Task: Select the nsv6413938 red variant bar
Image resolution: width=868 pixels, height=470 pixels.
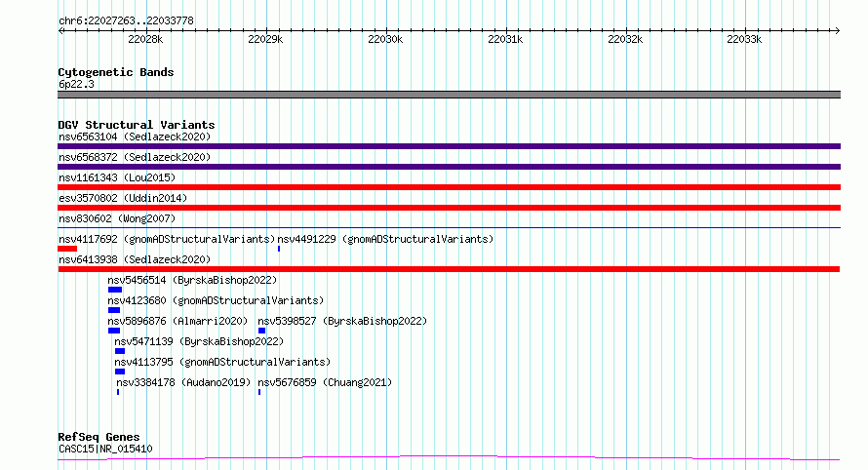Action: pyautogui.click(x=449, y=269)
